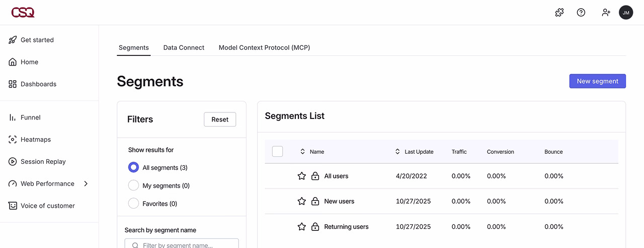
Task: Click the search magnifier icon
Action: click(x=135, y=245)
